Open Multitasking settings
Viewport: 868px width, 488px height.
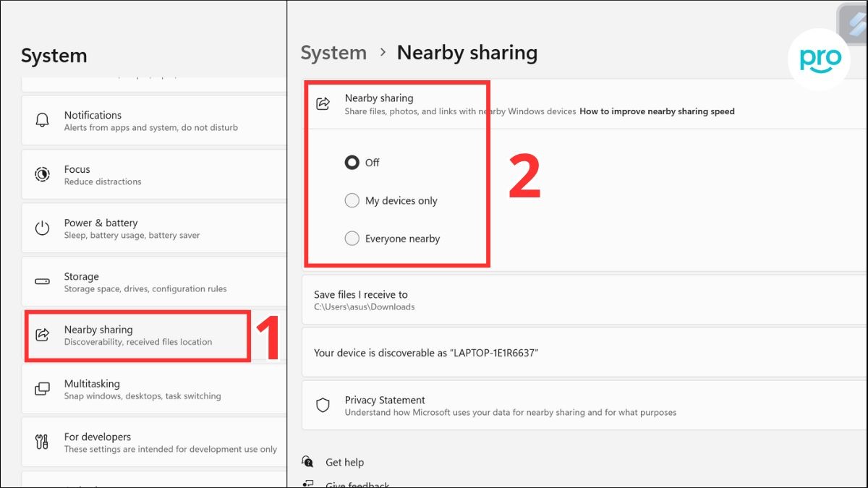click(x=154, y=389)
